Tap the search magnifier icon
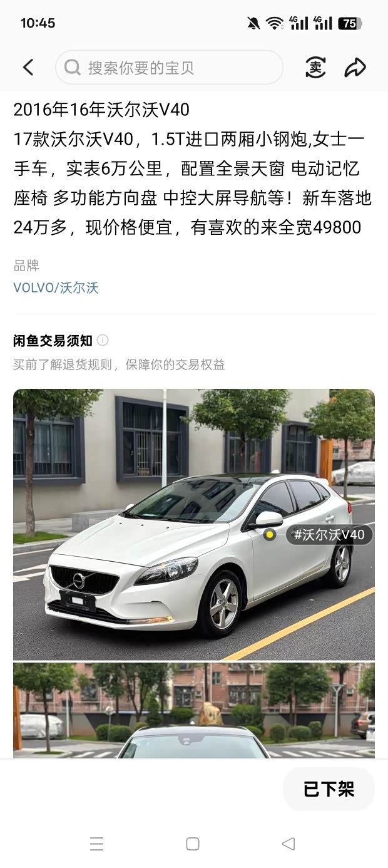The image size is (388, 868). tap(72, 68)
